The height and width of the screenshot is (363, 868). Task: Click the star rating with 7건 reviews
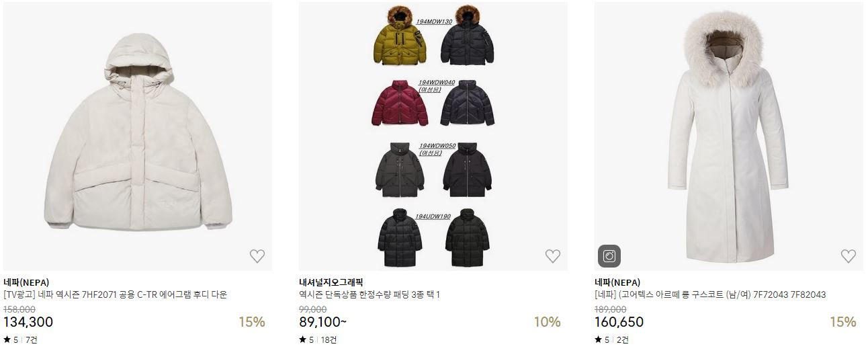click(x=20, y=340)
